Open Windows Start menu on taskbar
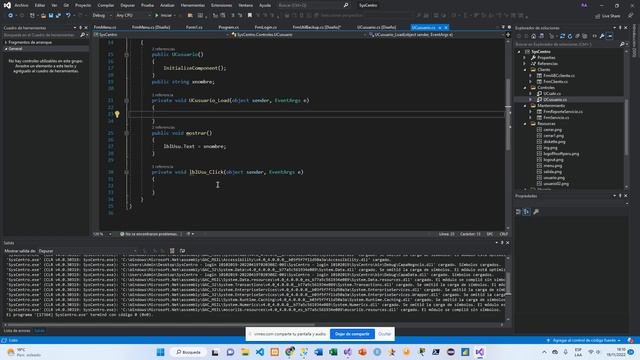640x360 pixels. pos(160,352)
